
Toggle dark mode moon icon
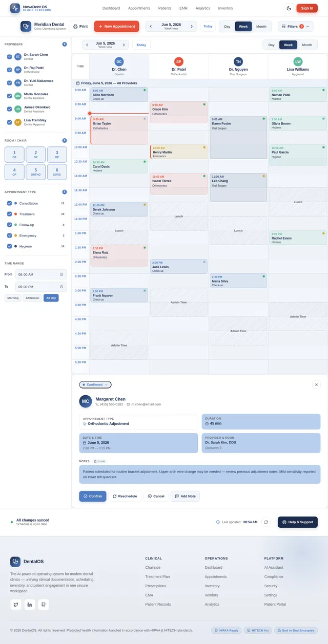point(289,8)
